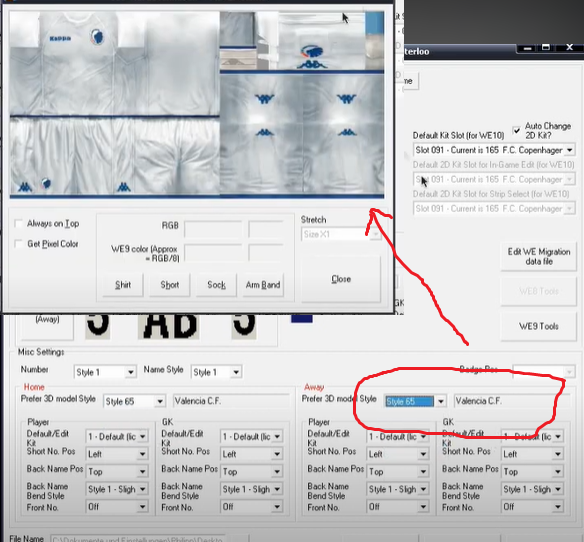
Task: Click the Arm Band button
Action: click(x=263, y=285)
